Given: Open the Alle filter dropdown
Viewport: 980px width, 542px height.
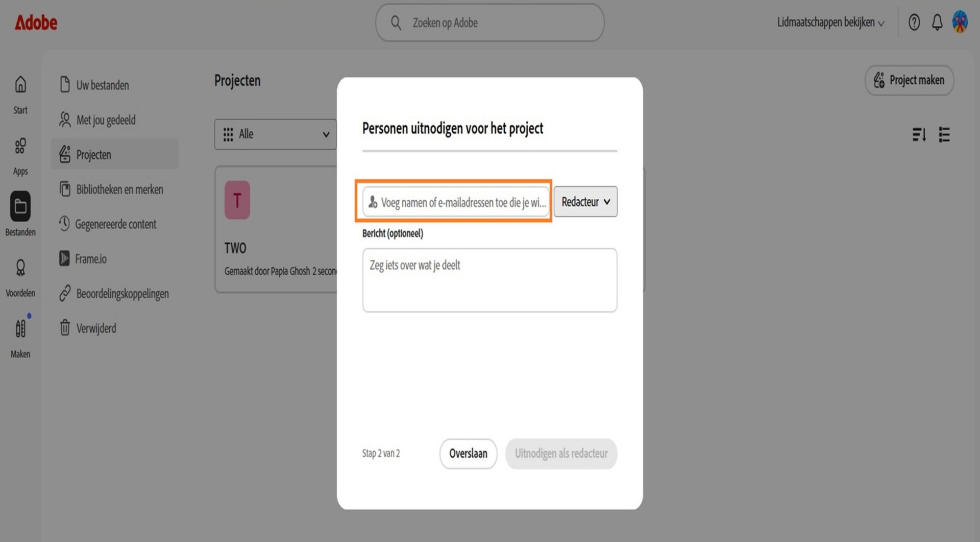Looking at the screenshot, I should tap(276, 134).
